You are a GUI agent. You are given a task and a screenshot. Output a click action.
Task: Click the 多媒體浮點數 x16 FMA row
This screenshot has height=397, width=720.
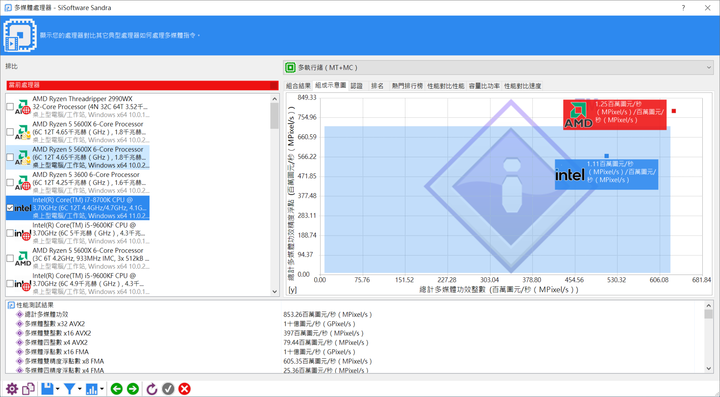[57, 352]
